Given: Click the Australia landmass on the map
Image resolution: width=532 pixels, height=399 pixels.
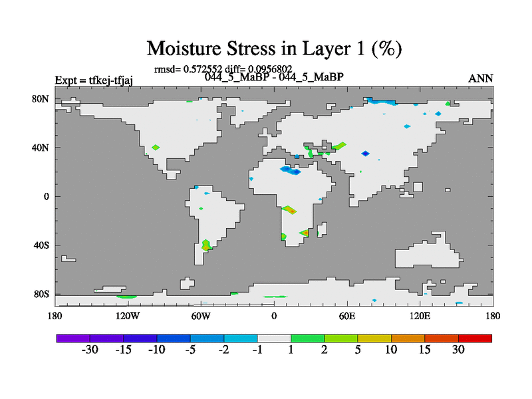Looking at the screenshot, I should 429,253.
